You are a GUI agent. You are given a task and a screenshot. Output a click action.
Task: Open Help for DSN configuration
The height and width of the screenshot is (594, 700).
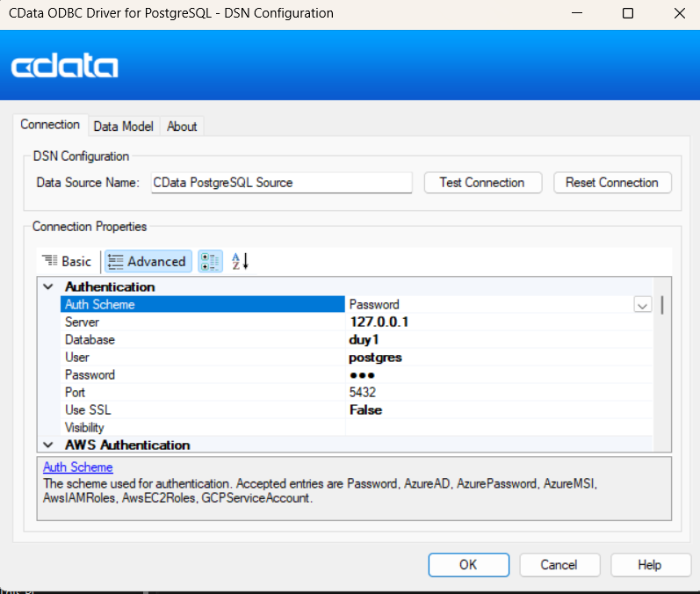tap(650, 565)
